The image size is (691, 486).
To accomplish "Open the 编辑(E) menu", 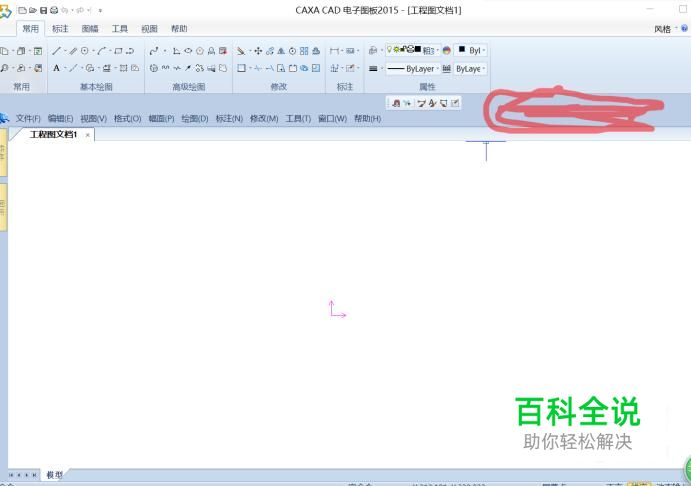I will click(x=60, y=119).
